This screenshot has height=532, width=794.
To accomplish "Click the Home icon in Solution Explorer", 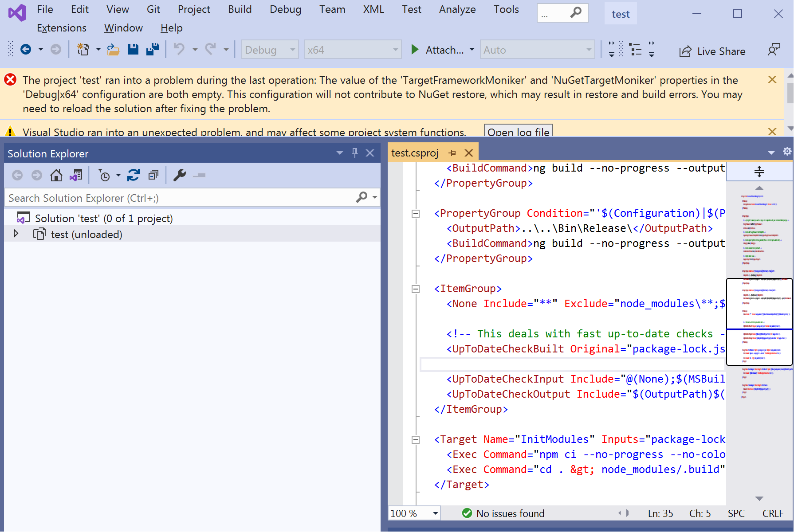I will 56,175.
